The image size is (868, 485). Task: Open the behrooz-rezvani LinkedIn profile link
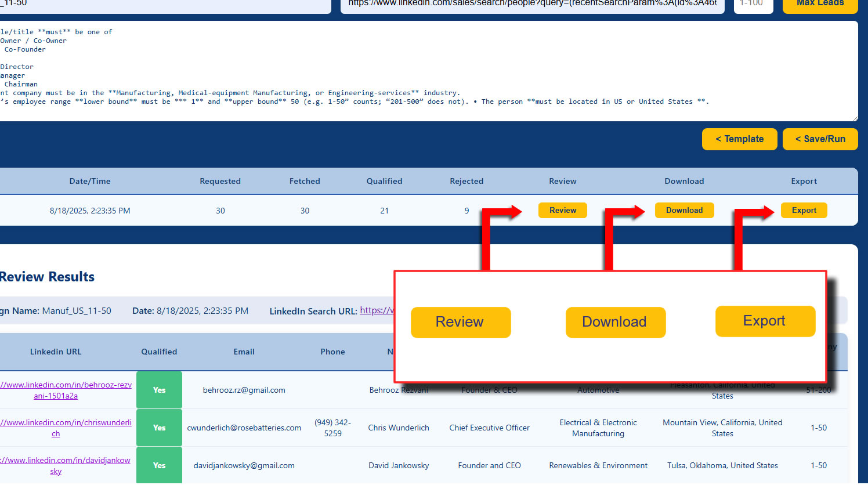[65, 390]
